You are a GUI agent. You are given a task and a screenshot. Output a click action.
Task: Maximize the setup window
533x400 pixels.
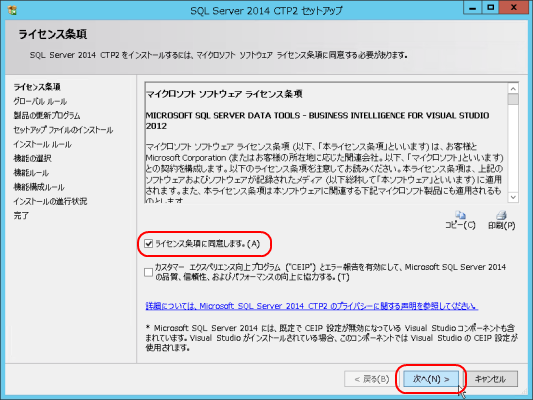(x=490, y=7)
